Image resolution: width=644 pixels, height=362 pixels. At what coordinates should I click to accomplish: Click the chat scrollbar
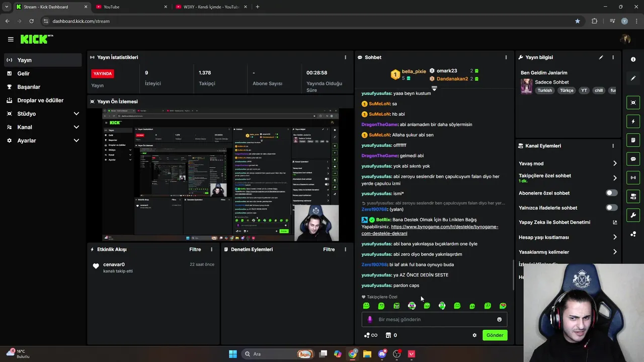(x=513, y=275)
